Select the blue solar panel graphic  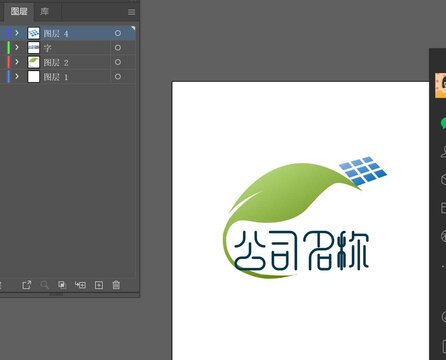(x=363, y=171)
